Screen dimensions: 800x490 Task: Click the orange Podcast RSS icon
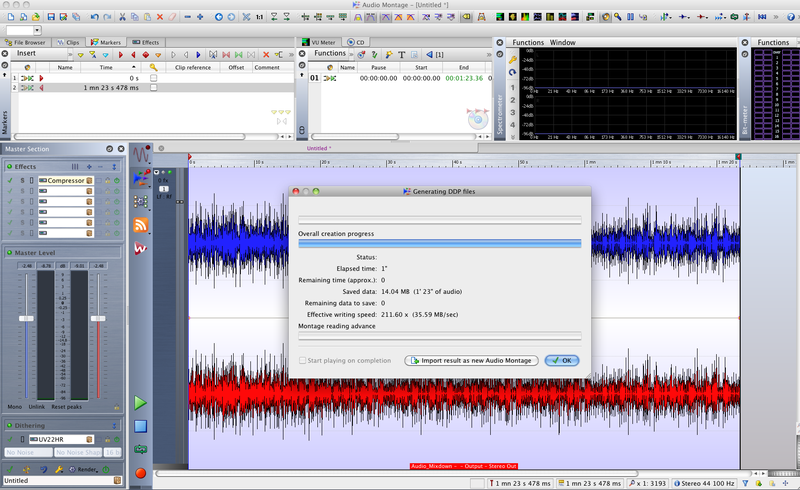click(x=141, y=225)
